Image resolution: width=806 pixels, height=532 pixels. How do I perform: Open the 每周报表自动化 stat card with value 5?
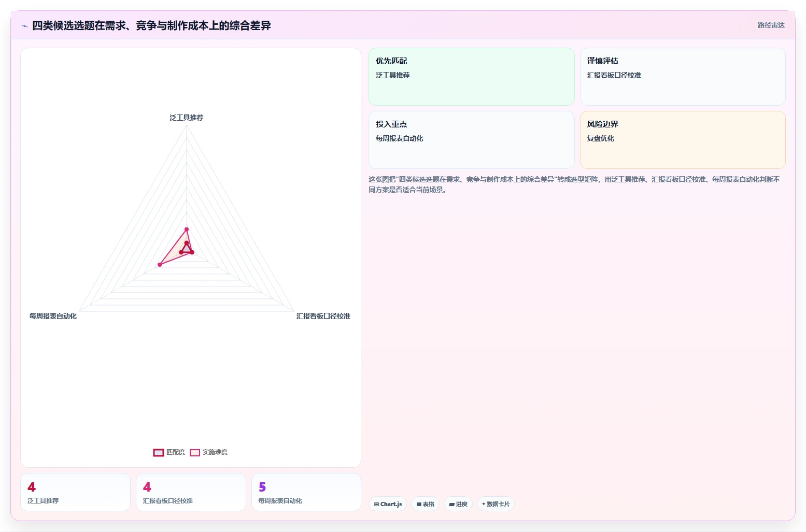[x=306, y=492]
